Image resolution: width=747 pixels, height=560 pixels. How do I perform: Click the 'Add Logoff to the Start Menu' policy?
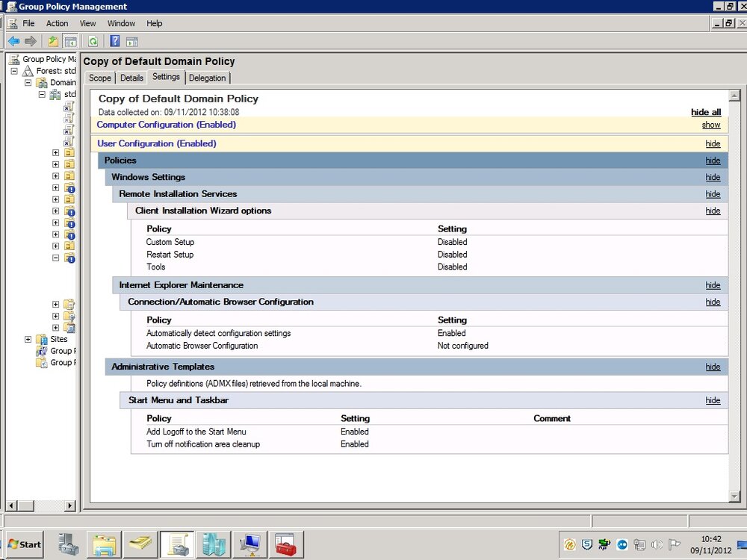196,432
